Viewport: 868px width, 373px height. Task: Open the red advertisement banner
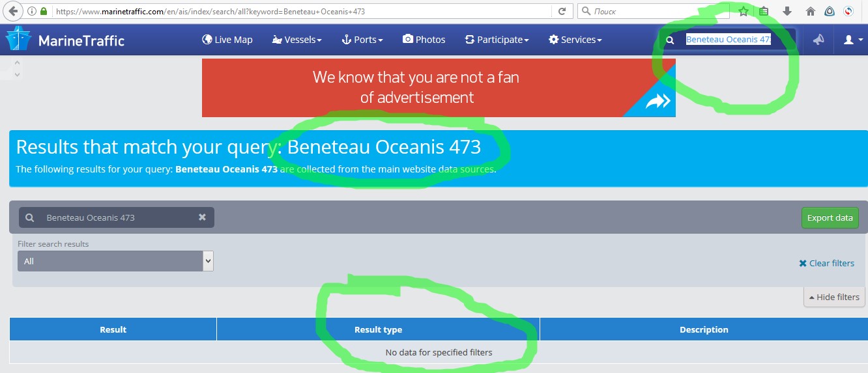(439, 88)
